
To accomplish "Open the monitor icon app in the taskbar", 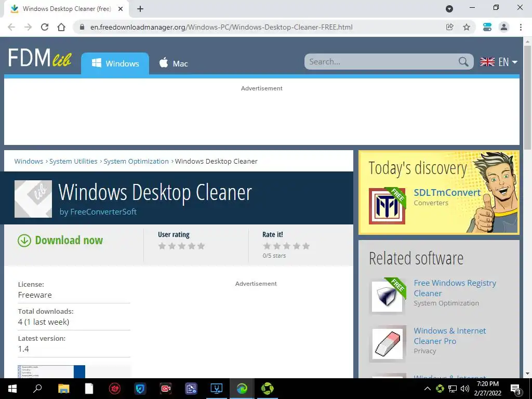I will click(x=217, y=389).
